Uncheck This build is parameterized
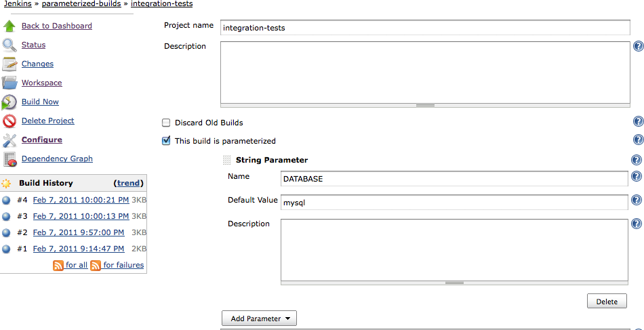This screenshot has height=330, width=644. click(166, 141)
